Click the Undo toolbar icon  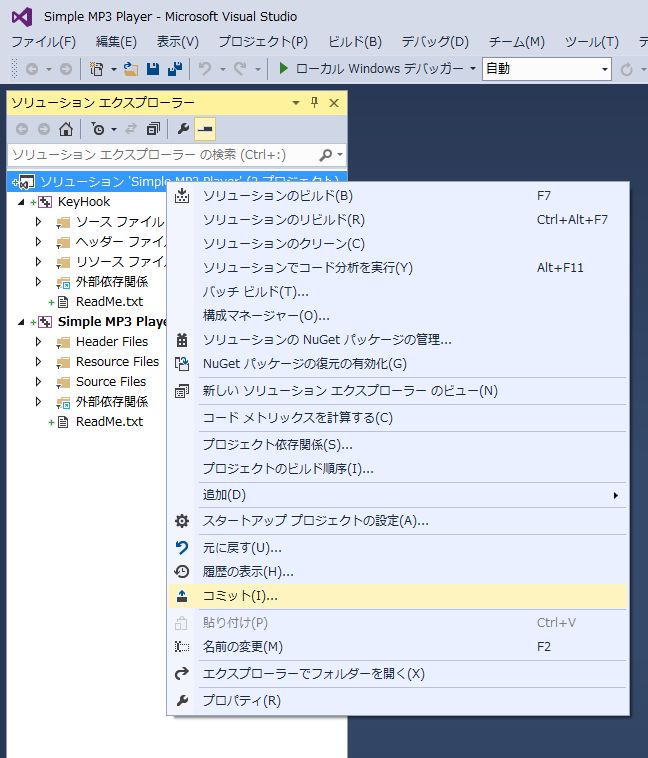coord(205,69)
